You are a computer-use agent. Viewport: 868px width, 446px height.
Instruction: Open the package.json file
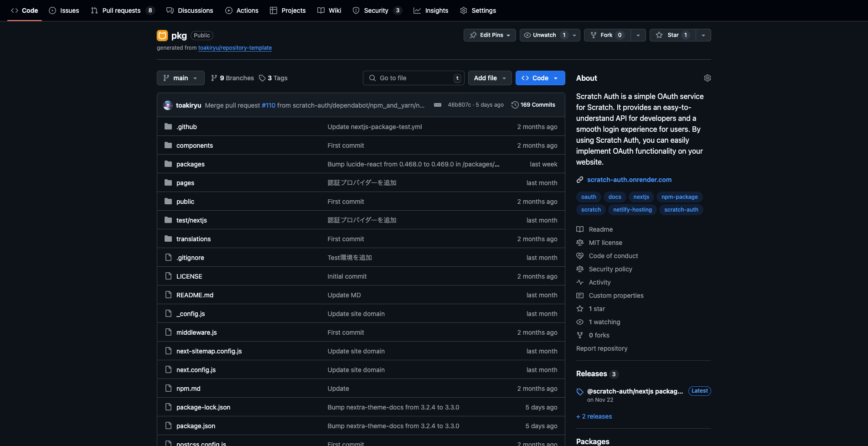(196, 426)
